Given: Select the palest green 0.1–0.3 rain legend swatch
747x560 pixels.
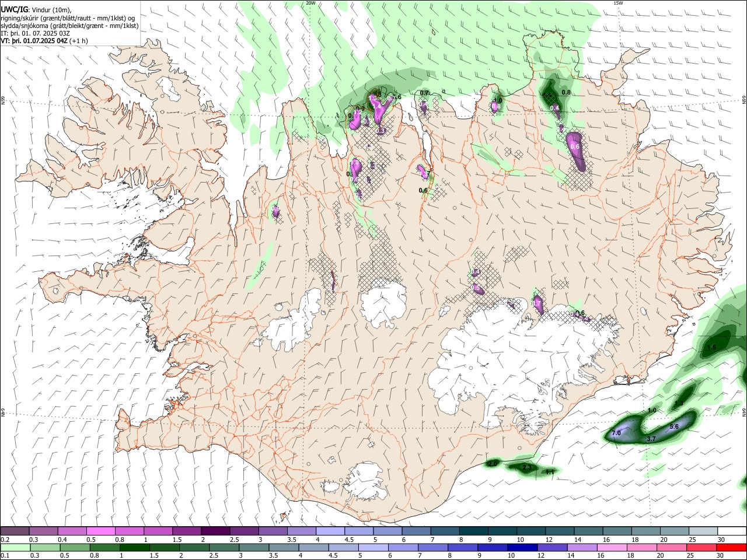Looking at the screenshot, I should pos(15,547).
